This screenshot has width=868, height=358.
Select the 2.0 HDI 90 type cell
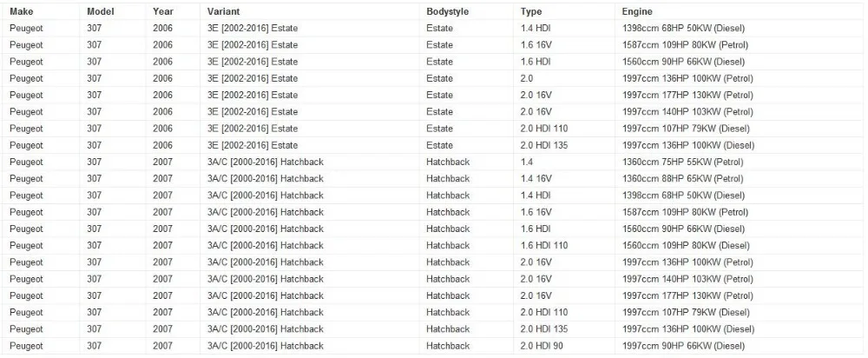[x=564, y=346]
